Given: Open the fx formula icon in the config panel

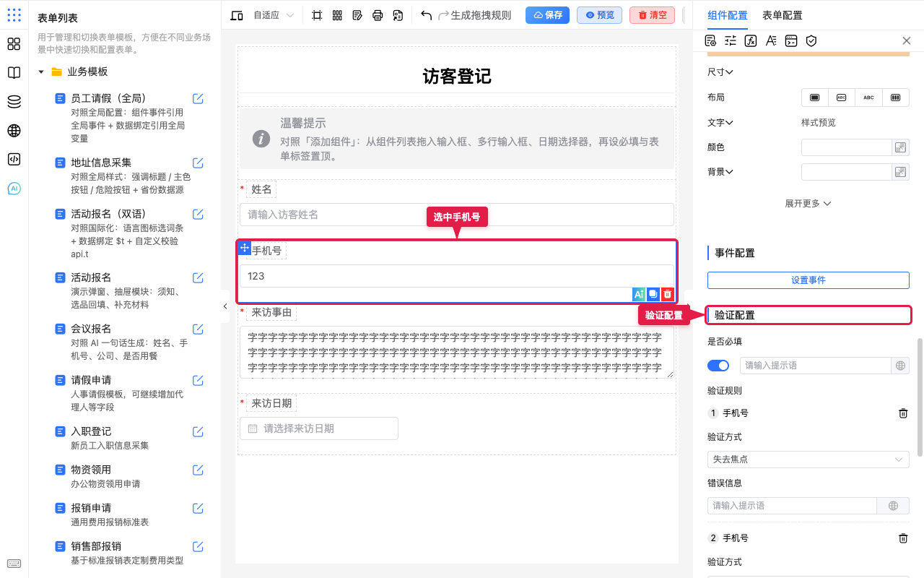Looking at the screenshot, I should 751,41.
